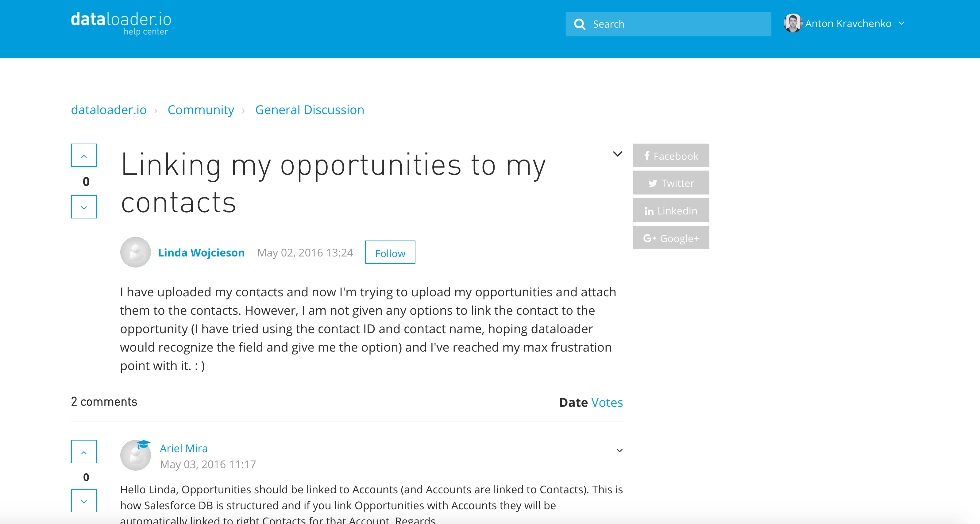Expand post actions chevron beside the title
Image resolution: width=980 pixels, height=524 pixels.
tap(618, 154)
